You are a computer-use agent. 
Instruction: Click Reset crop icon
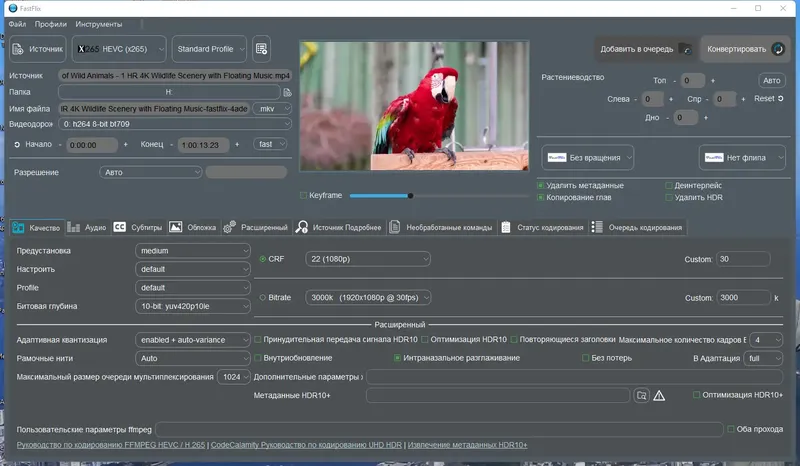pos(781,99)
